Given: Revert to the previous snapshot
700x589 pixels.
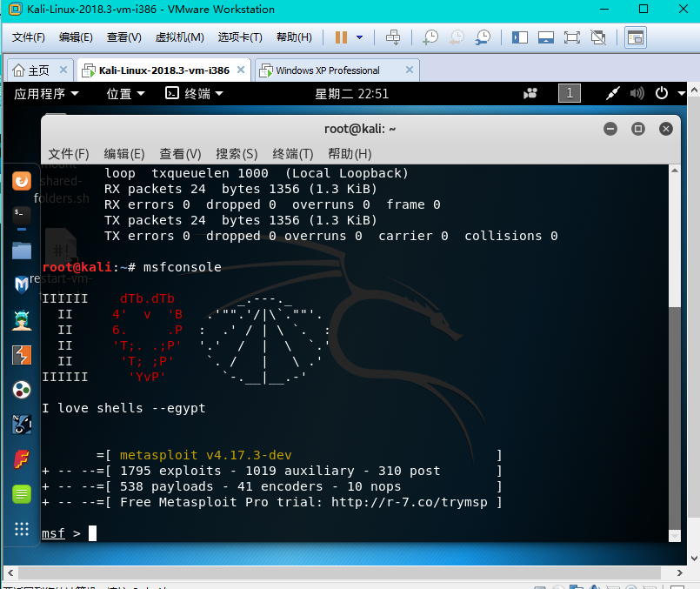Looking at the screenshot, I should [457, 37].
